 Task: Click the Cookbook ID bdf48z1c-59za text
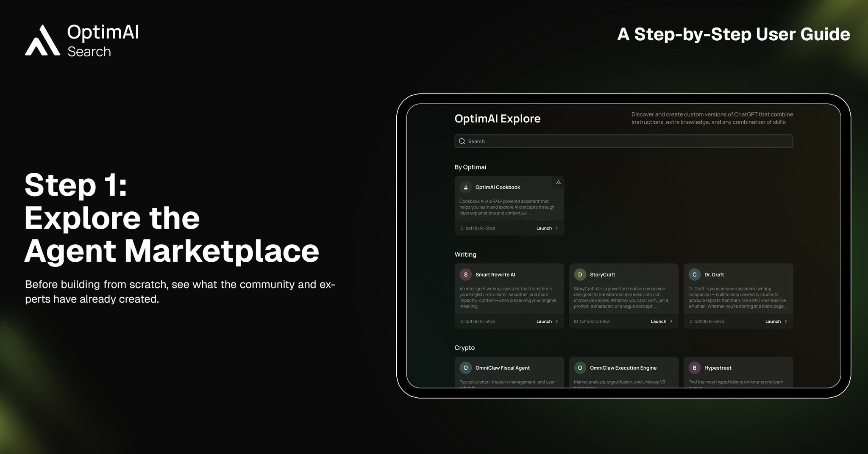[477, 228]
